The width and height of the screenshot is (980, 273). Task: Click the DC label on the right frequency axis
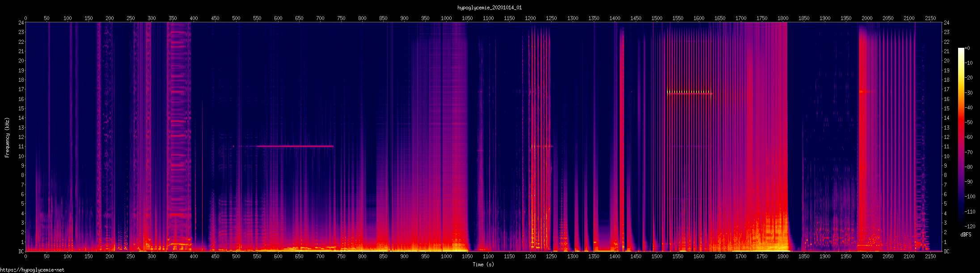click(x=946, y=252)
